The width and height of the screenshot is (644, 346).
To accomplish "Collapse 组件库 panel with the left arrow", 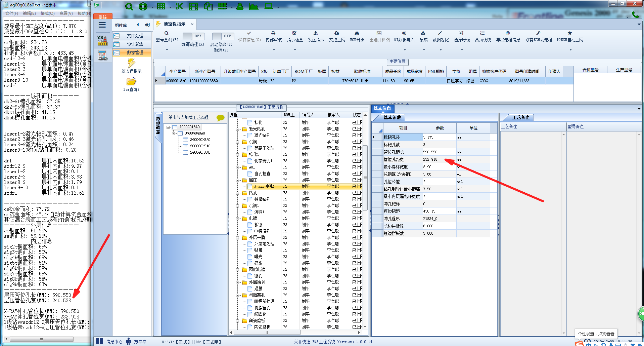I will 138,25.
